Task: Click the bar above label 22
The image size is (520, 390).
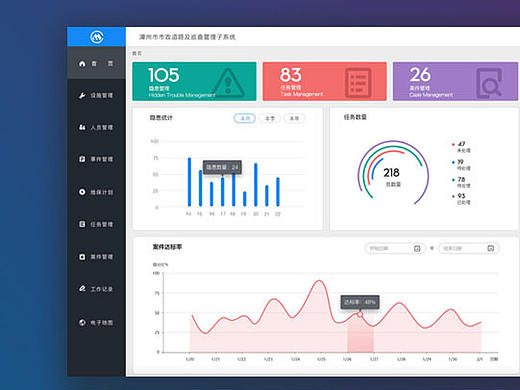Action: click(278, 192)
